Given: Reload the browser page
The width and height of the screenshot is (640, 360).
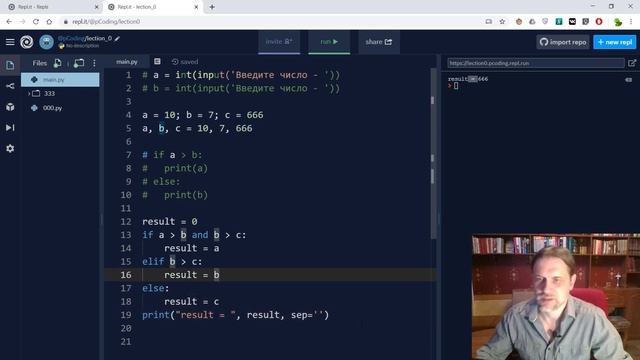Looking at the screenshot, I should click(x=36, y=22).
